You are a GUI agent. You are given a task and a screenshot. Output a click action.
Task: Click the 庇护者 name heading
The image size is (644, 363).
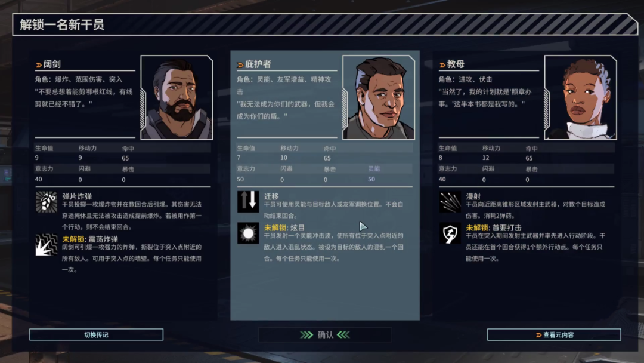pyautogui.click(x=258, y=64)
